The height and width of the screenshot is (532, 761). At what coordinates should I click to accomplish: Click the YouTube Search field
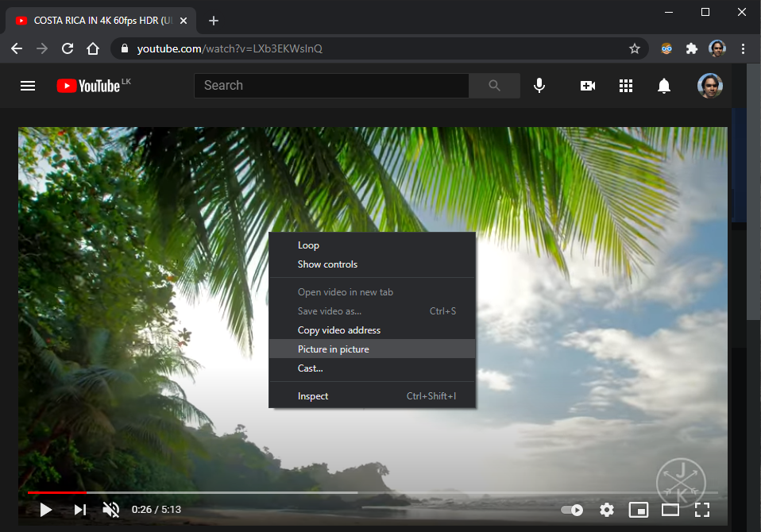(x=331, y=86)
